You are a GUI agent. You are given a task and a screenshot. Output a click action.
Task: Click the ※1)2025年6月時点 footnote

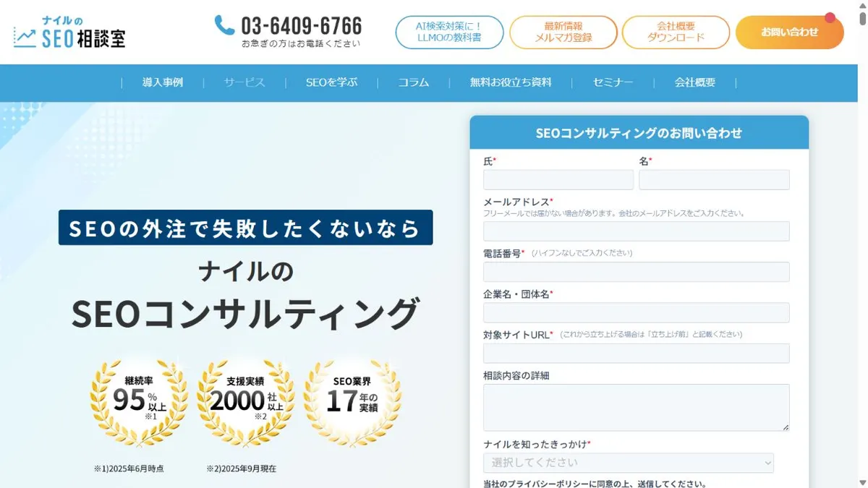(129, 468)
